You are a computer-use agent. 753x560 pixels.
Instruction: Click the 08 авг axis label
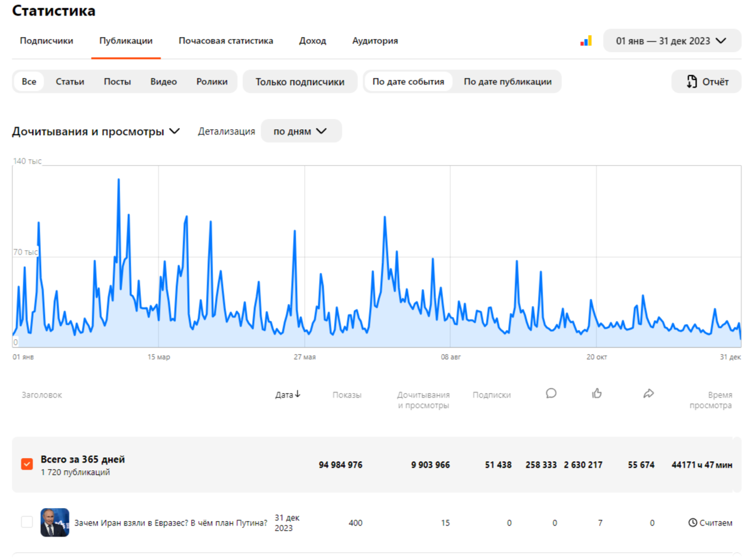click(x=450, y=357)
